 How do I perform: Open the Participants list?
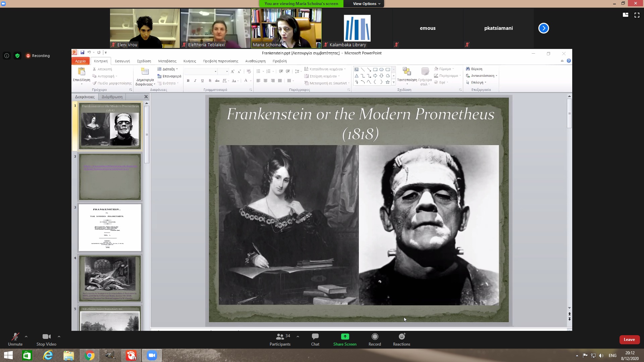[x=280, y=339]
